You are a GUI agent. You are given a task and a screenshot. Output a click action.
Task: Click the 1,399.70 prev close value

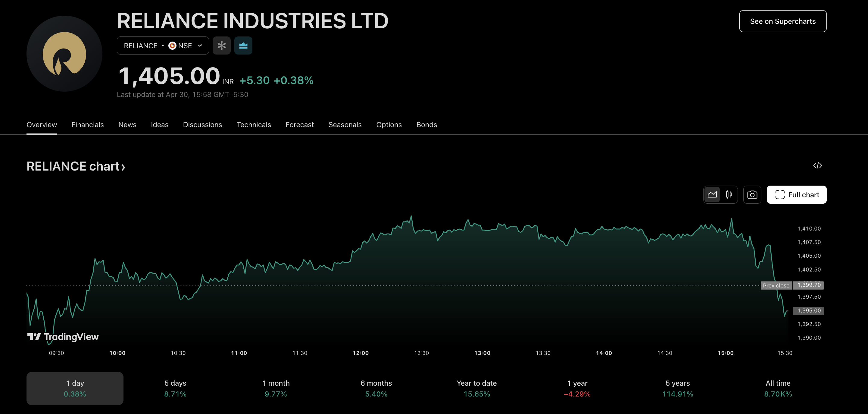coord(808,285)
